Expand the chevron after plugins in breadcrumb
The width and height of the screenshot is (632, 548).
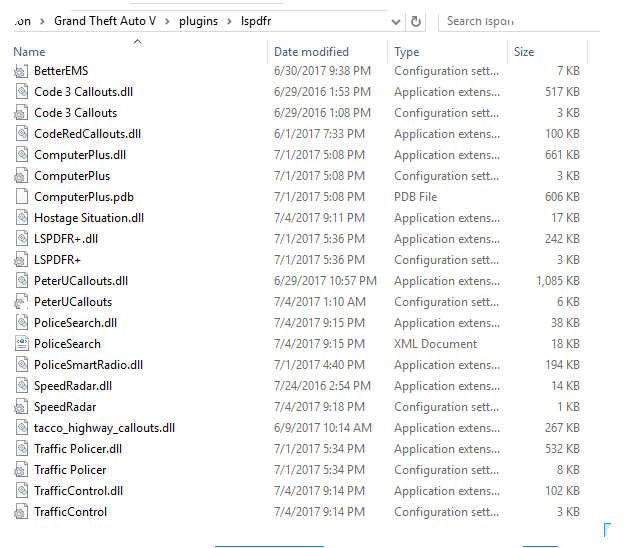point(229,21)
